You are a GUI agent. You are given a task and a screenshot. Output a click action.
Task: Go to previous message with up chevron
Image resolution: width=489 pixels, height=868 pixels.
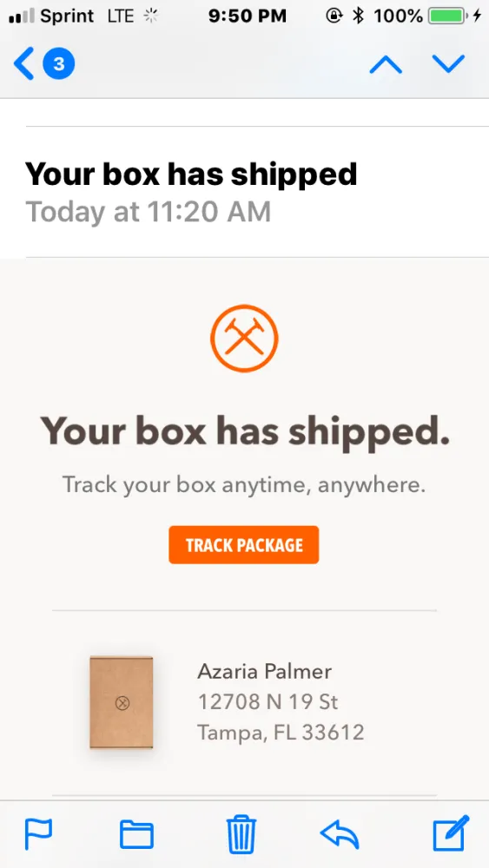[386, 65]
